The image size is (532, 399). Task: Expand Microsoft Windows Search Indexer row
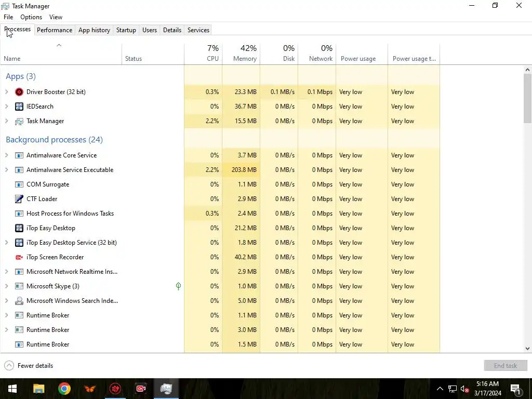(6, 301)
